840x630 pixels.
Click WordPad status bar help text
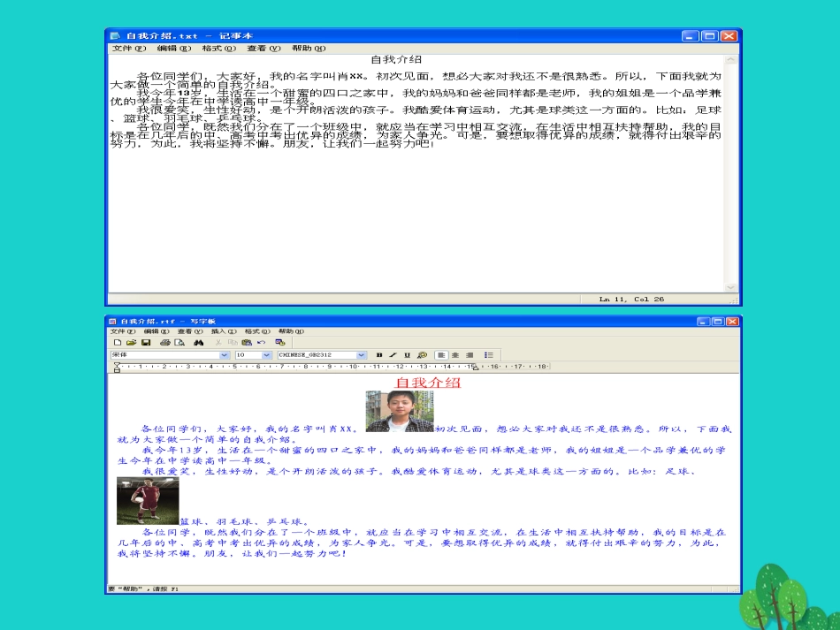[143, 588]
